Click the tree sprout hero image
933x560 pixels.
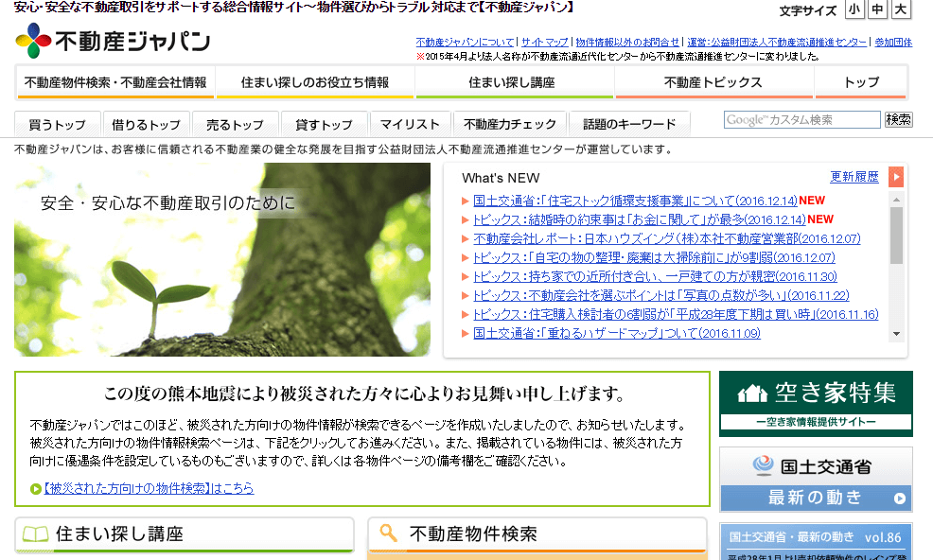222,259
